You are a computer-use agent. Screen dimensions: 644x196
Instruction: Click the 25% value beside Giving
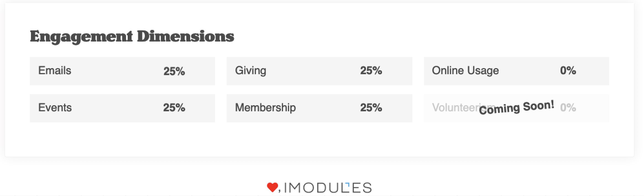[x=371, y=71]
